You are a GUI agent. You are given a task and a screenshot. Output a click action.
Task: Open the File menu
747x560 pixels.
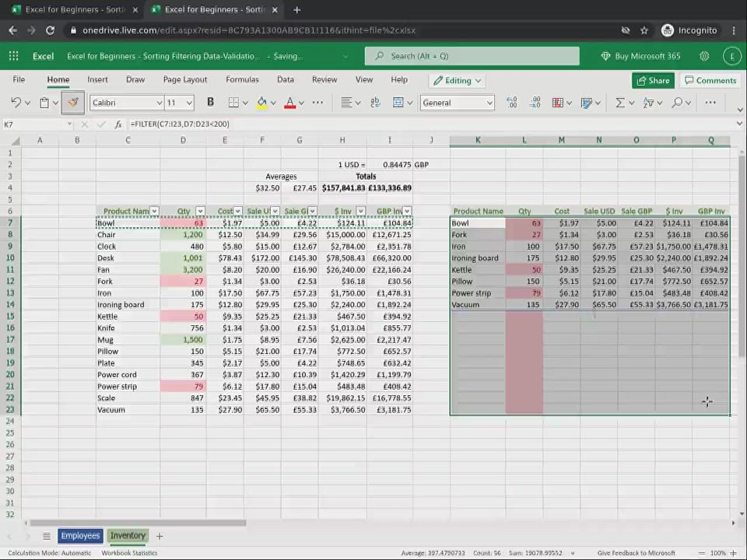19,79
